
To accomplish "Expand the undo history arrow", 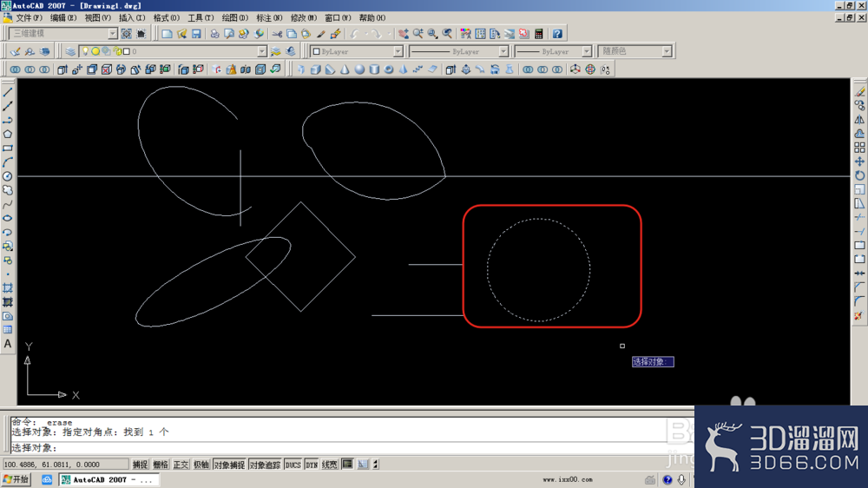I will point(366,34).
